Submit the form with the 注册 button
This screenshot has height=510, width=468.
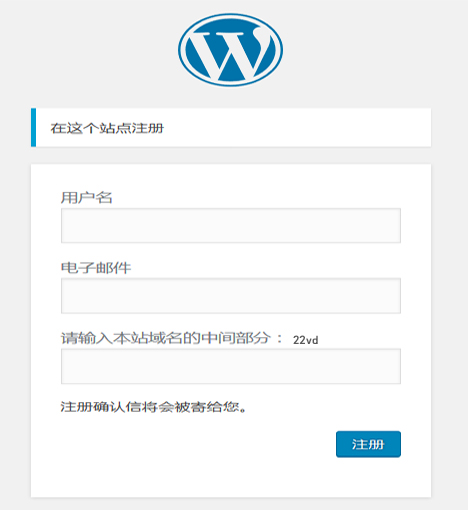[368, 444]
